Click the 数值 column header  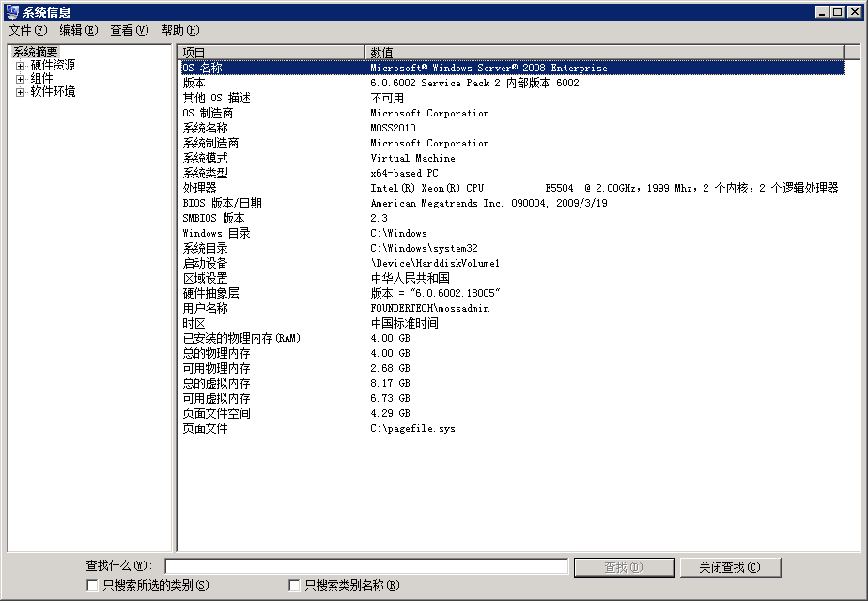tap(604, 53)
